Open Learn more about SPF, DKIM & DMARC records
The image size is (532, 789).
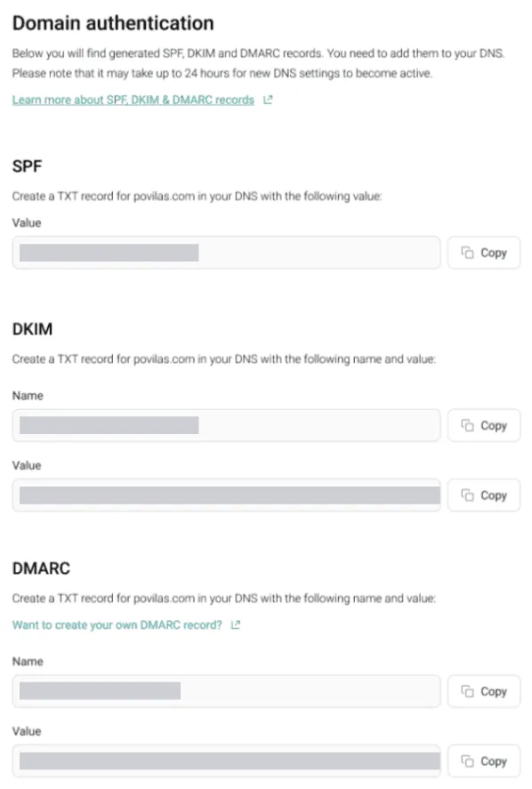click(x=133, y=100)
